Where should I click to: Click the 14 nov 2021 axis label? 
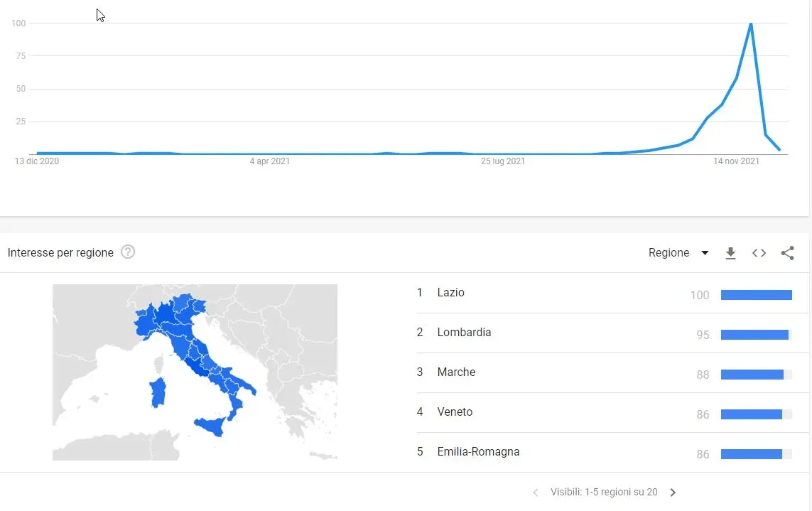point(736,161)
